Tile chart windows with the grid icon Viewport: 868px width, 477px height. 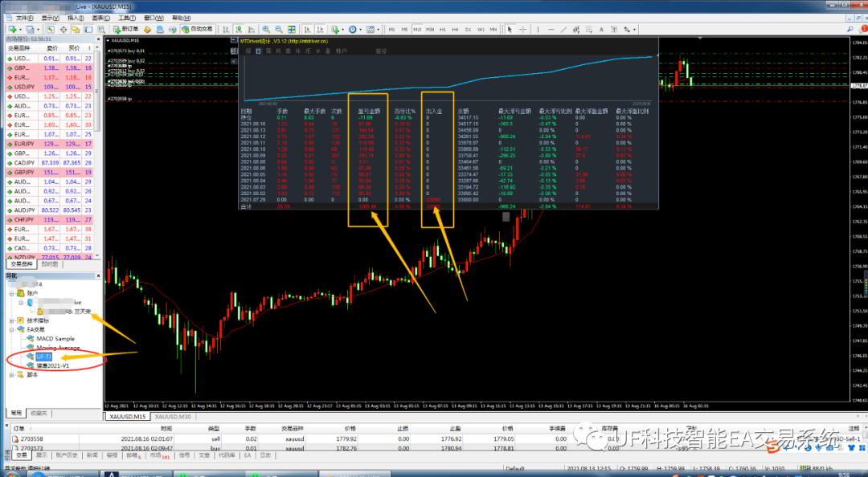pyautogui.click(x=291, y=29)
